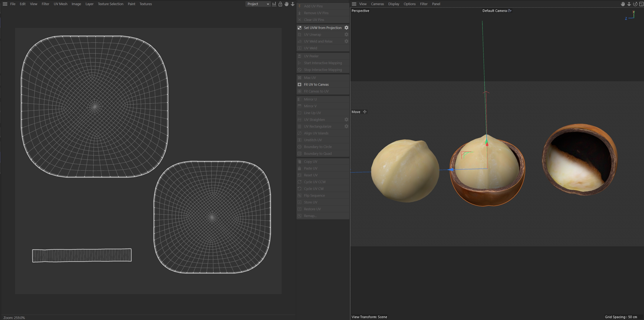Click the Move tool crosshair handle in viewport

tap(365, 112)
